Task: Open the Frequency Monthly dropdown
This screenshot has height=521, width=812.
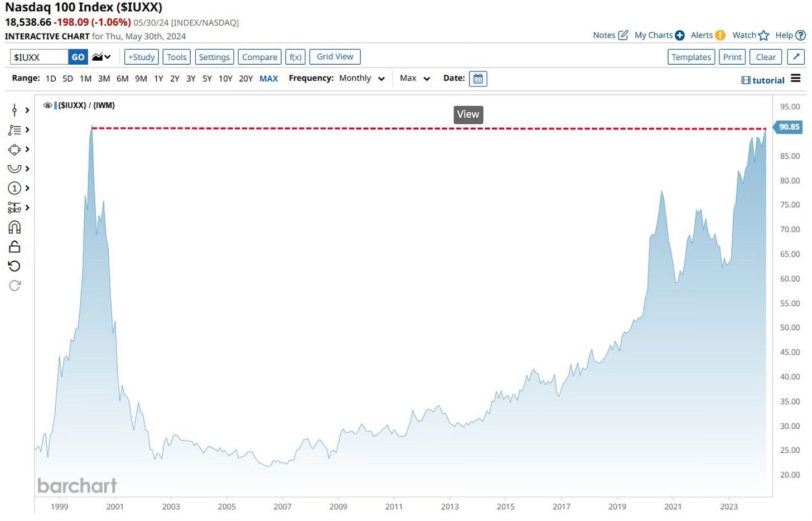Action: (362, 79)
